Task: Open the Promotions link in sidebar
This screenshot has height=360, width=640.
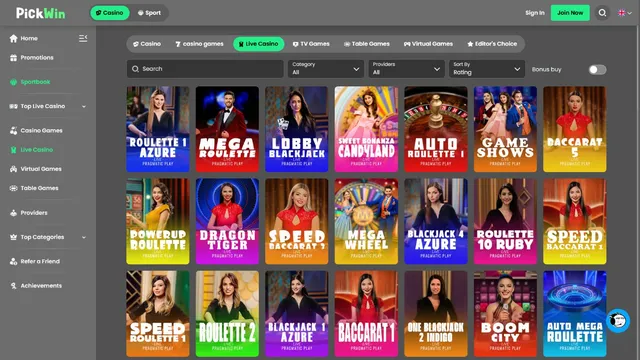Action: pos(37,58)
